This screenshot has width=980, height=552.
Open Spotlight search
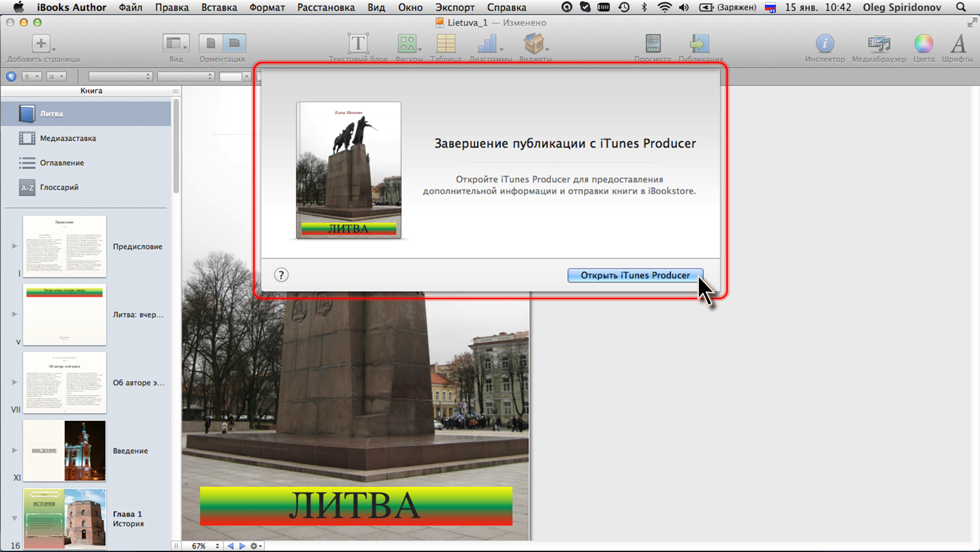pyautogui.click(x=961, y=7)
